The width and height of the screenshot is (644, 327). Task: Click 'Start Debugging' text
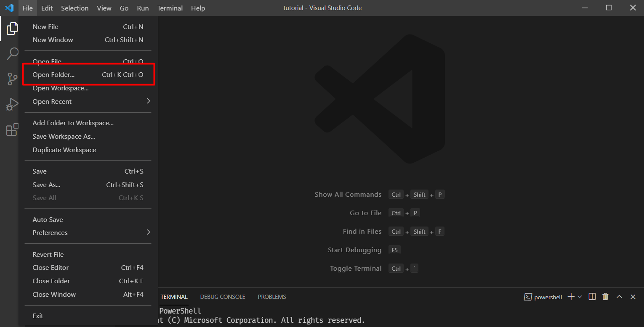click(355, 250)
